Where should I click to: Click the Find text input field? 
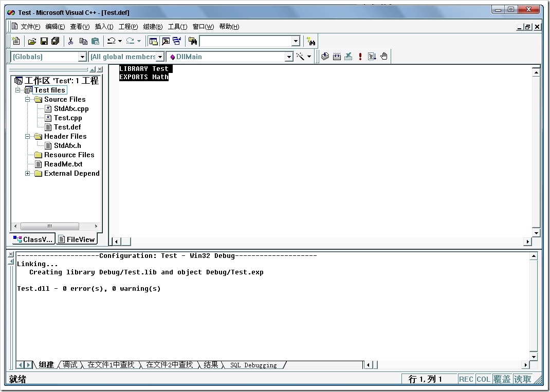click(x=246, y=41)
